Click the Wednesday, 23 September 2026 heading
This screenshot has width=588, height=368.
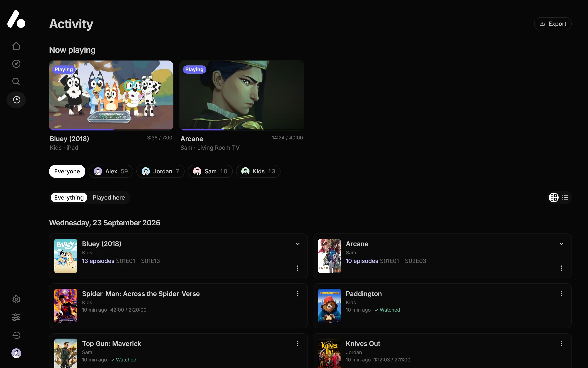[105, 223]
